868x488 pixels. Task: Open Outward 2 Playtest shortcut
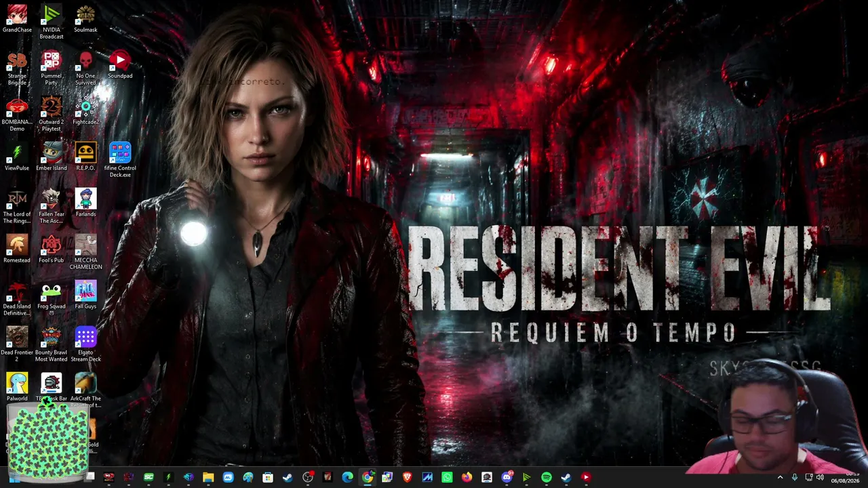point(52,115)
